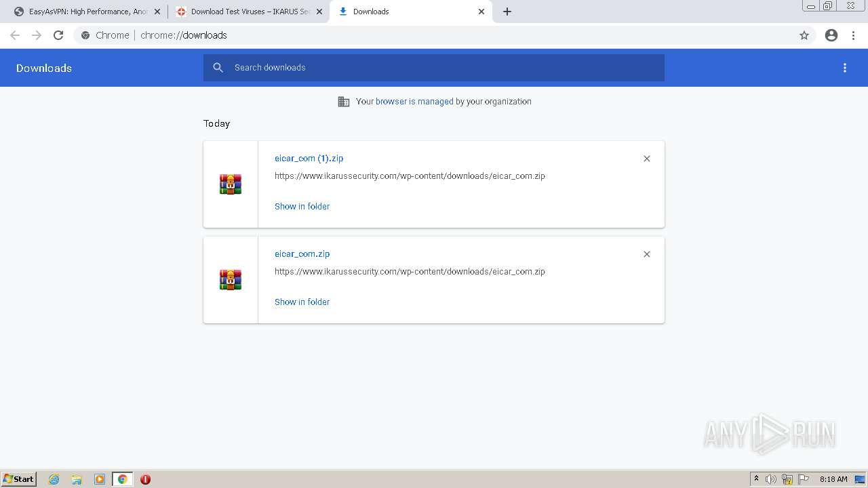Focus the Search downloads field

tap(434, 68)
